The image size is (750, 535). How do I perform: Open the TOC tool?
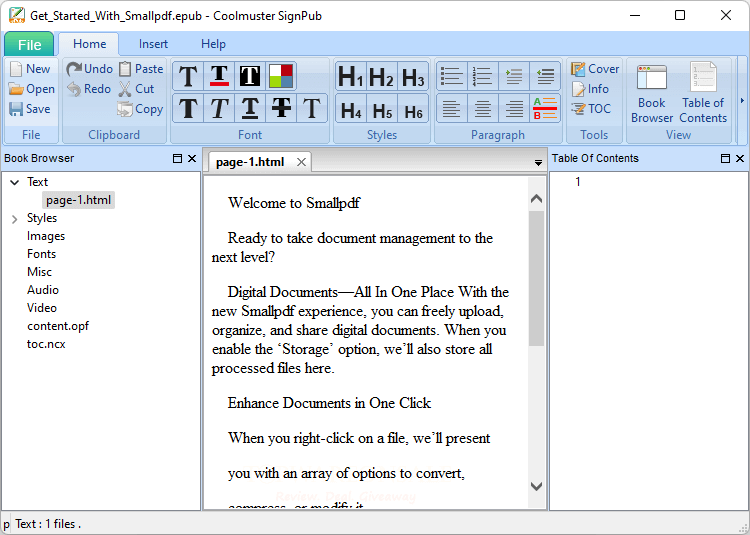click(591, 109)
